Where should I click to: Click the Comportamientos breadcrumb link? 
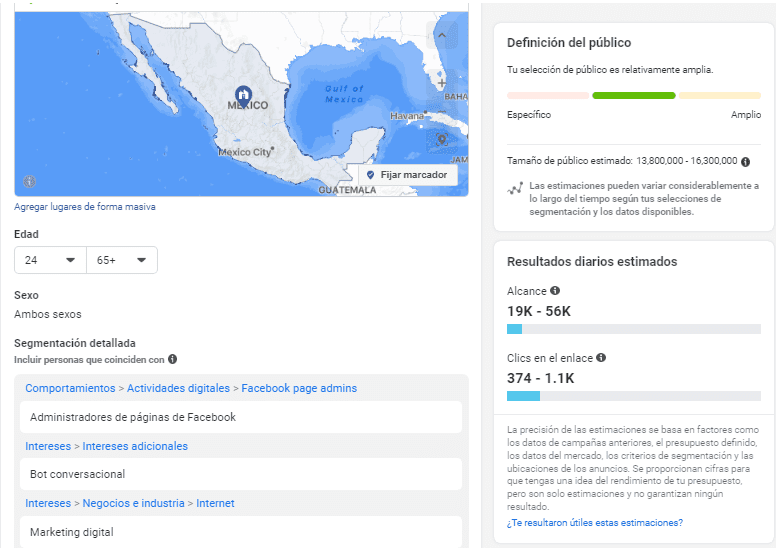point(70,388)
